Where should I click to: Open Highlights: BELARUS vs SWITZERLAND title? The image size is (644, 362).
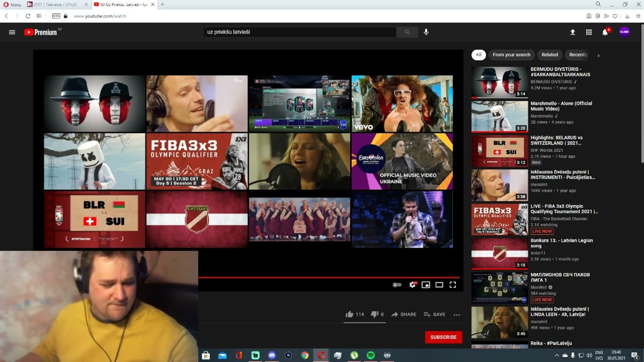coord(556,140)
